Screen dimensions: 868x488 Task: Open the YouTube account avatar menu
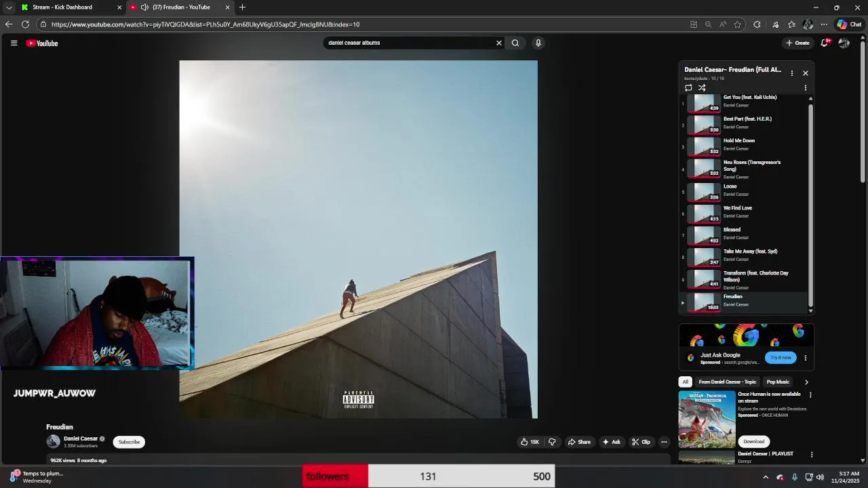[x=844, y=43]
